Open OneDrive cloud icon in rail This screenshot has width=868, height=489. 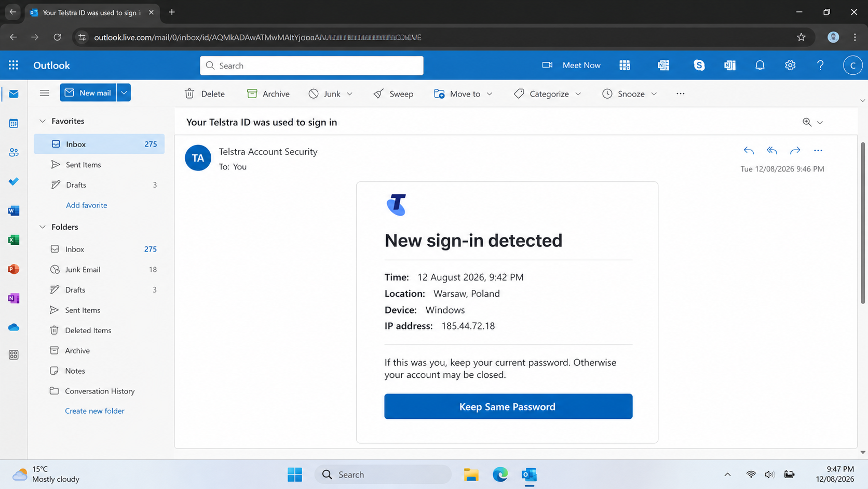point(13,327)
